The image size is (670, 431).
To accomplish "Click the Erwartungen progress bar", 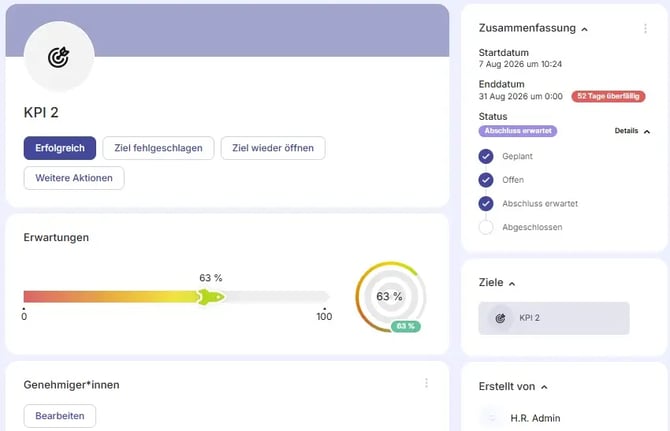I will 176,296.
